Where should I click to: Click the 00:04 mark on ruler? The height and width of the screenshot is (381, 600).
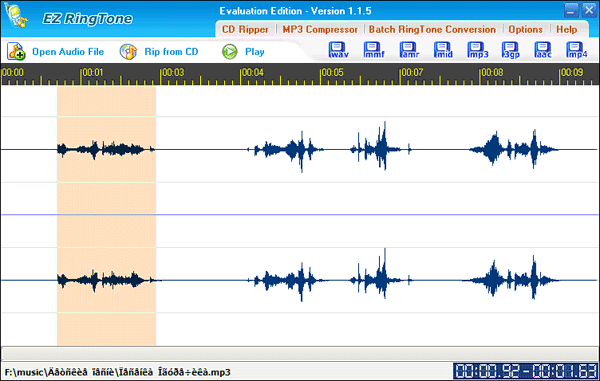pyautogui.click(x=253, y=72)
